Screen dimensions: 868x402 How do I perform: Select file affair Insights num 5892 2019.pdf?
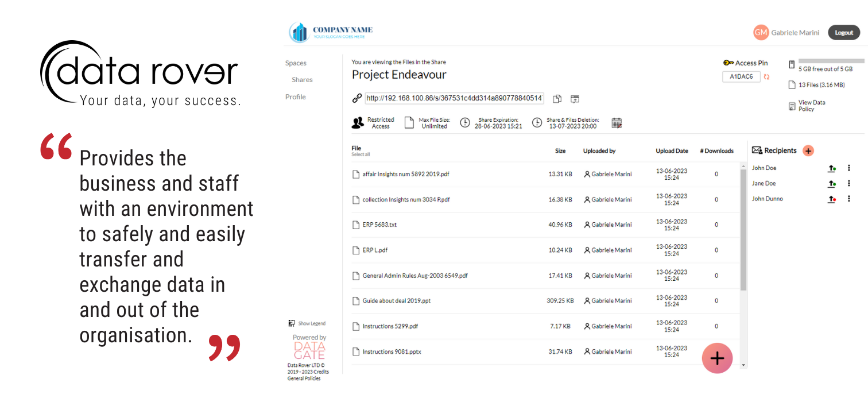pyautogui.click(x=406, y=174)
